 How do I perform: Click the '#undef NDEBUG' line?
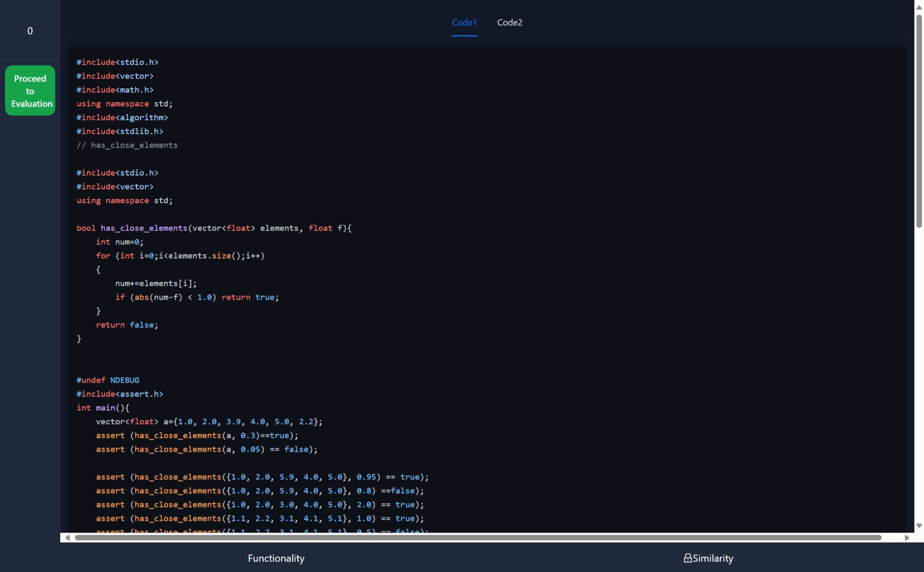(x=108, y=380)
